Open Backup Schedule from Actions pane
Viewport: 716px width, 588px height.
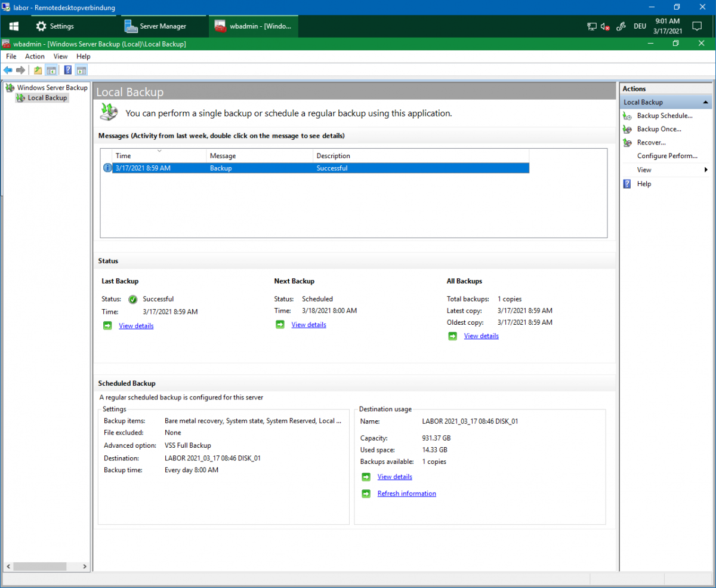[664, 116]
